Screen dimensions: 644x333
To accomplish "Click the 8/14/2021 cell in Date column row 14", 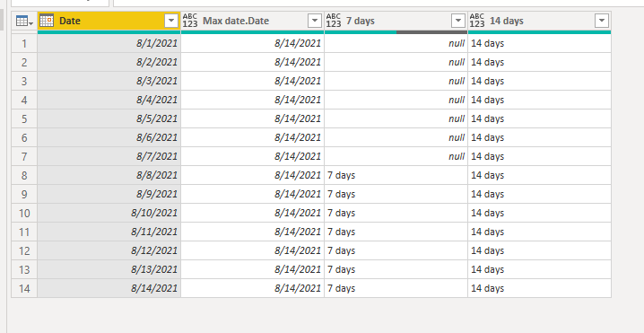I will (x=109, y=289).
